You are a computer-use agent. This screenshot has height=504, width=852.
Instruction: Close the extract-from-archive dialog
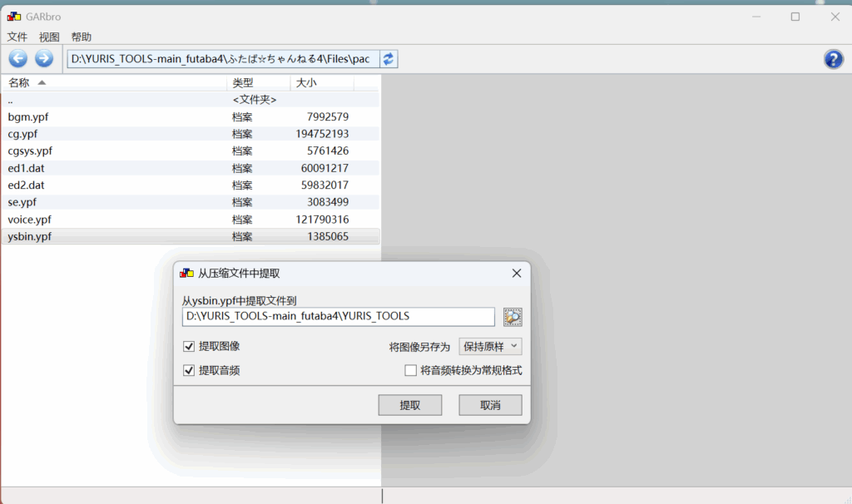[x=516, y=273]
